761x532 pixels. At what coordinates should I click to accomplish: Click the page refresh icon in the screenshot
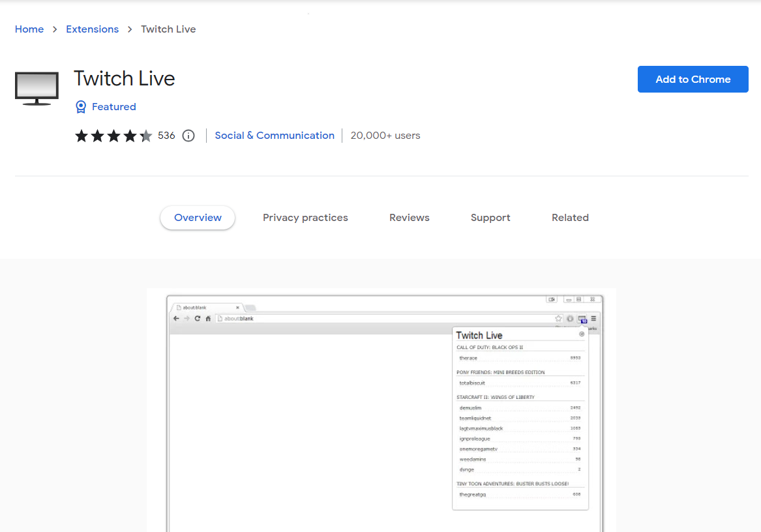pos(197,318)
